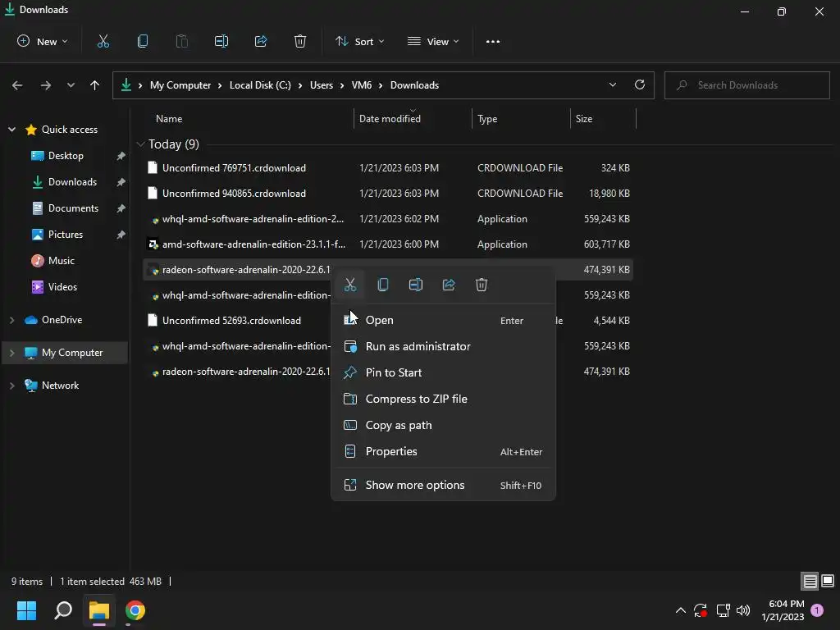Click the Rename icon in the context menu

point(416,285)
